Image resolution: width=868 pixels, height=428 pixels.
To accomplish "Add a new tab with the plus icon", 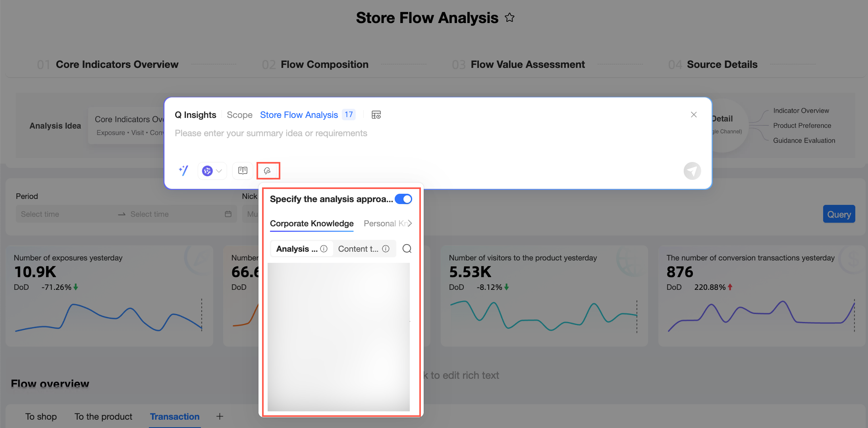I will click(220, 416).
